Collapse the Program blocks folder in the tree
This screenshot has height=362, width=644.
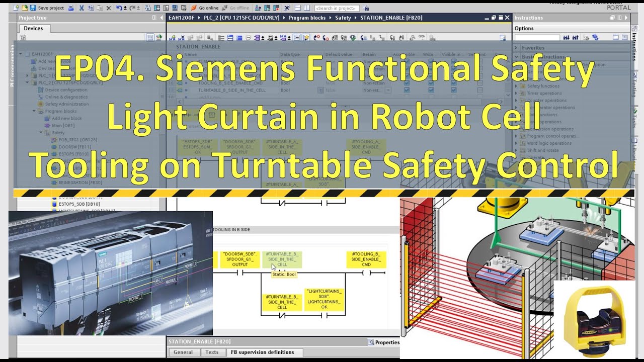tap(35, 111)
